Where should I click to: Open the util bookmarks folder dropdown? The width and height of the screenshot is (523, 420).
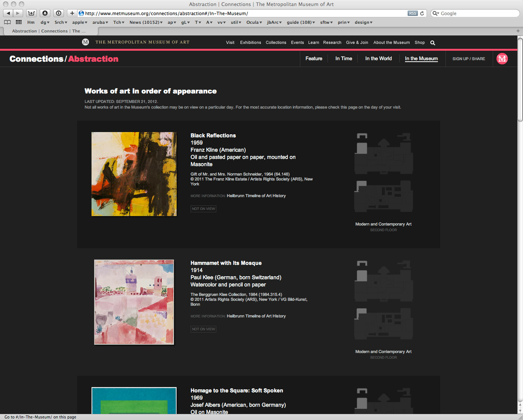(236, 22)
